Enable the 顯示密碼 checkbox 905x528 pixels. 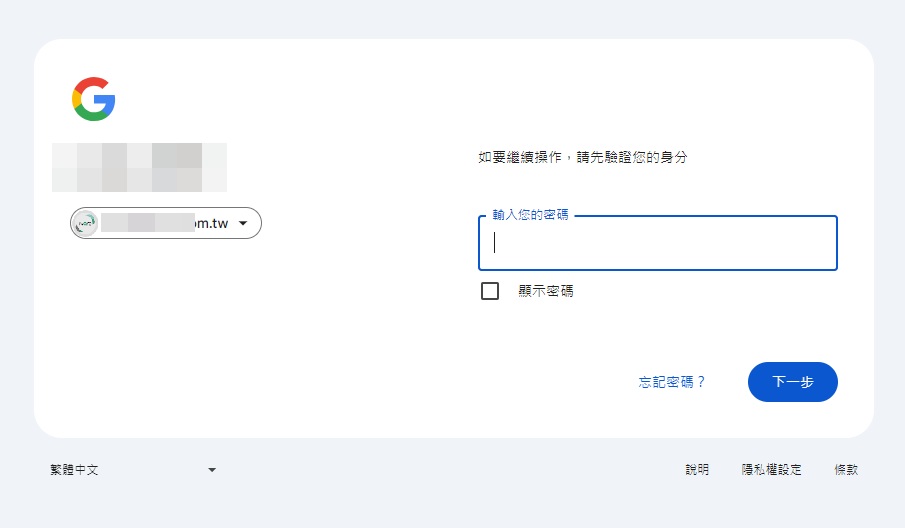point(490,291)
